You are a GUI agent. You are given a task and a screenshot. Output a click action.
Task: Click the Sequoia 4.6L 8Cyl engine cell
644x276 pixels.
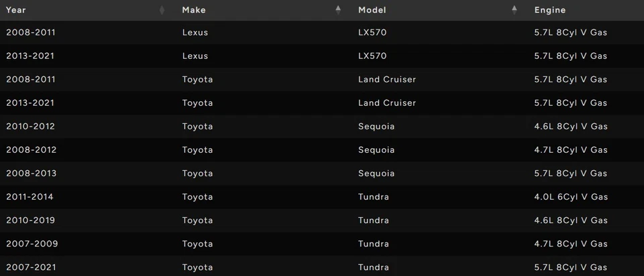tap(571, 126)
